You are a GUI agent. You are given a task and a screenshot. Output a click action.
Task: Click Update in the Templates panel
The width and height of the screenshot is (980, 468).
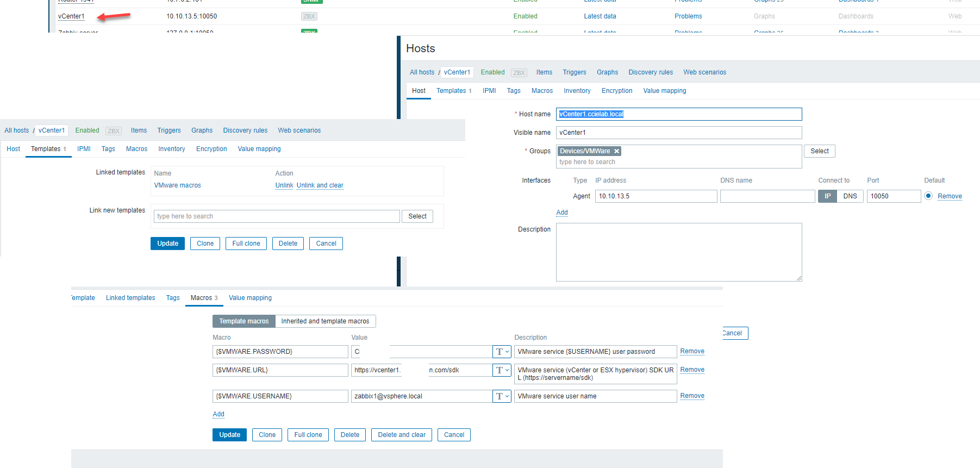coord(168,244)
